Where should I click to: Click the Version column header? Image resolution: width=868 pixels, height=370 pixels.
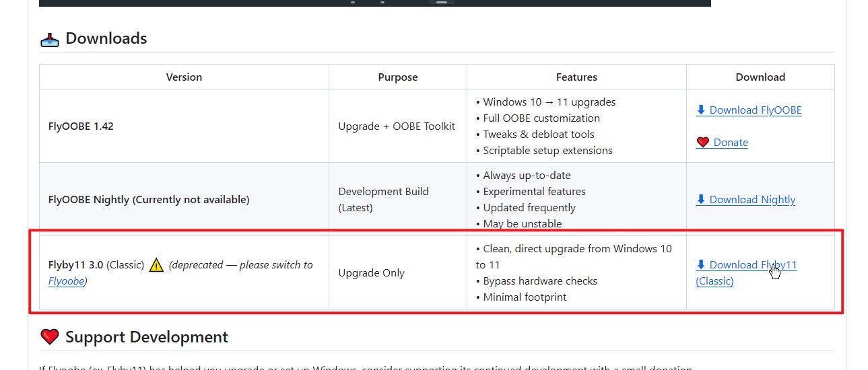[x=184, y=77]
